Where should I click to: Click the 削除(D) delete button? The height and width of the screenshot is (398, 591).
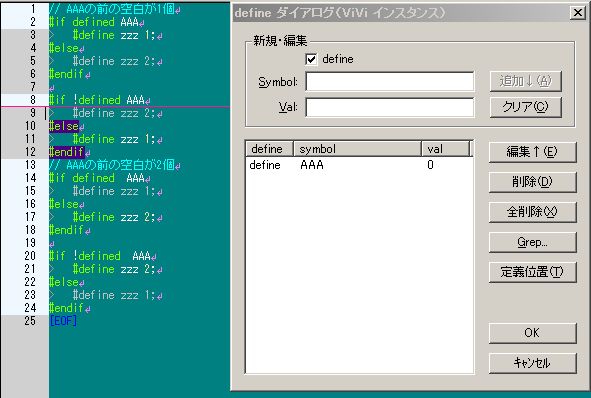coord(532,182)
